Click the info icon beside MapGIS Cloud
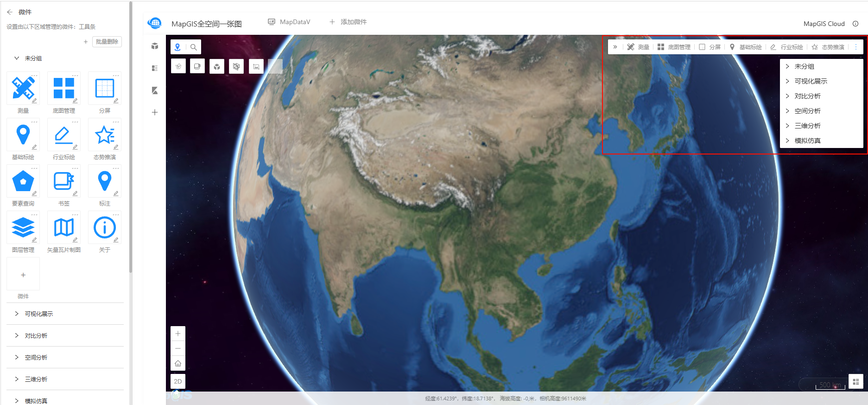The image size is (868, 405). pyautogui.click(x=855, y=24)
